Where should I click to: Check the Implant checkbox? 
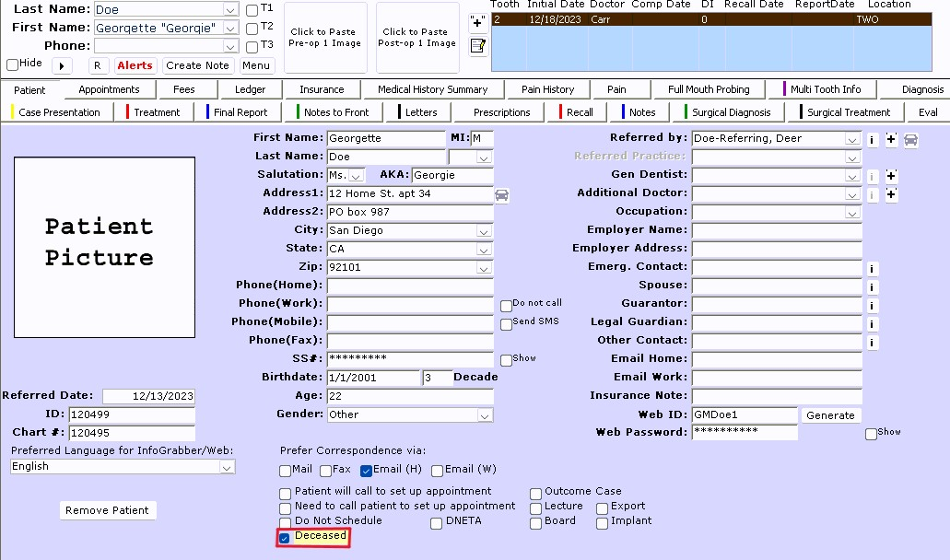point(601,523)
